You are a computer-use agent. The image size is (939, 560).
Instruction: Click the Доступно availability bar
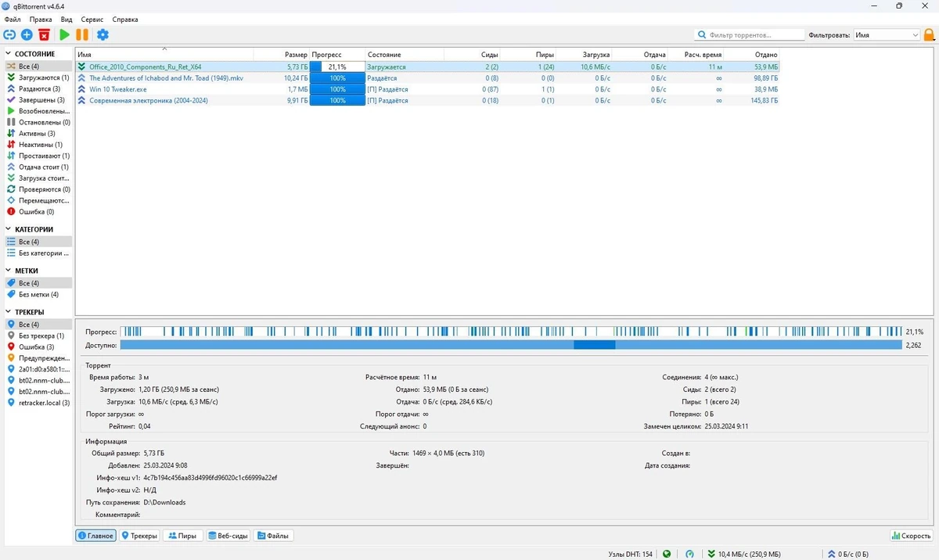click(511, 345)
